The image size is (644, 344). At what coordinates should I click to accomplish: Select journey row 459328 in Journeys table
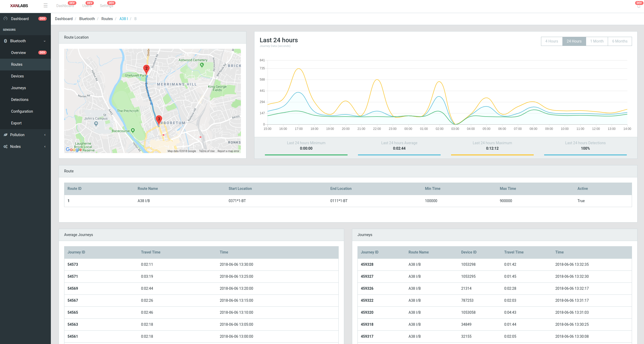click(495, 264)
